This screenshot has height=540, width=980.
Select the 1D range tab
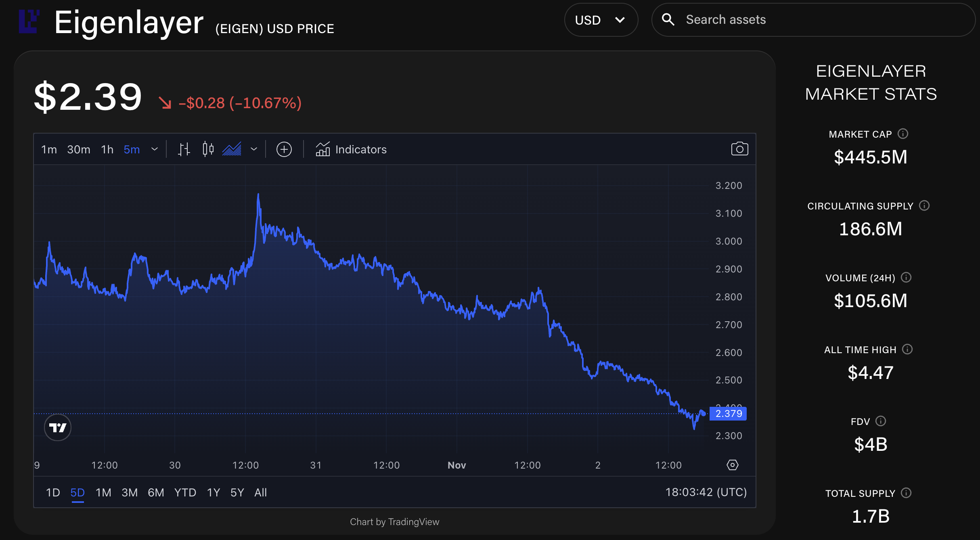tap(53, 492)
